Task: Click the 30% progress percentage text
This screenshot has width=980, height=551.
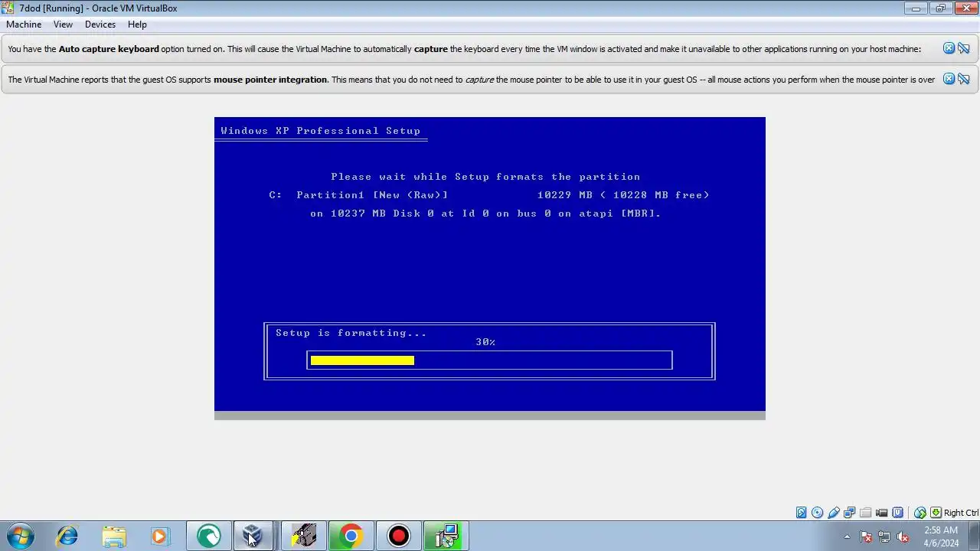Action: (x=485, y=342)
